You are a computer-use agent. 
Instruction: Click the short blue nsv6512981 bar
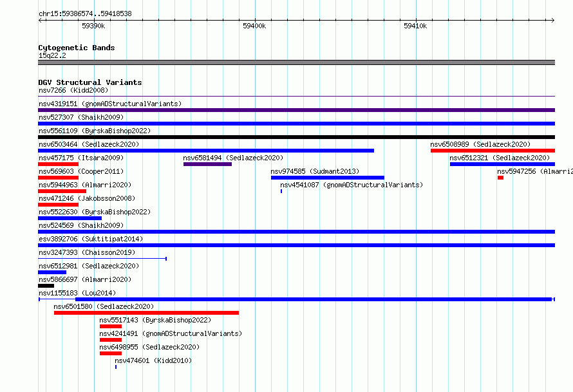52,272
